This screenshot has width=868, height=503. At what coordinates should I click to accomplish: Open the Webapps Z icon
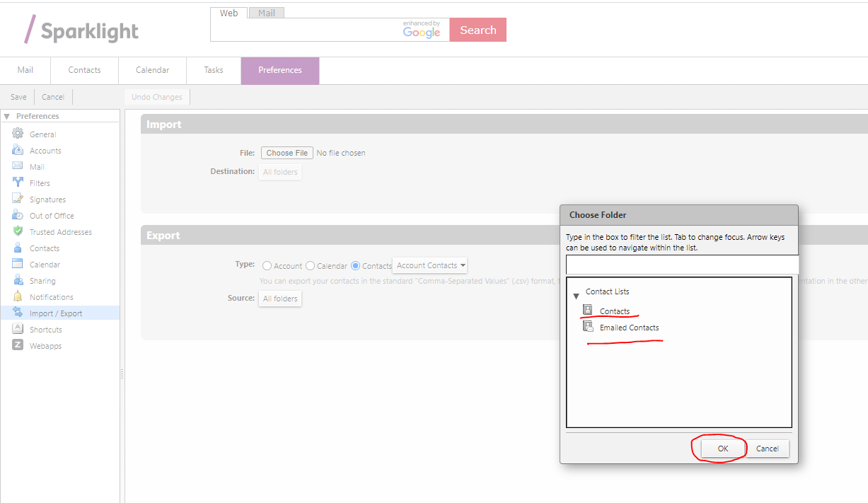[18, 345]
